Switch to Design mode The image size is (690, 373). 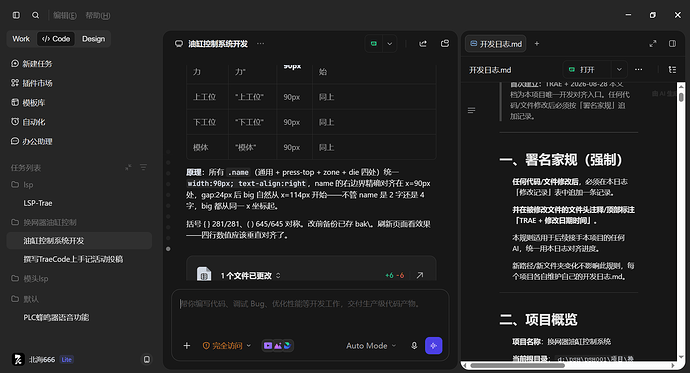93,39
